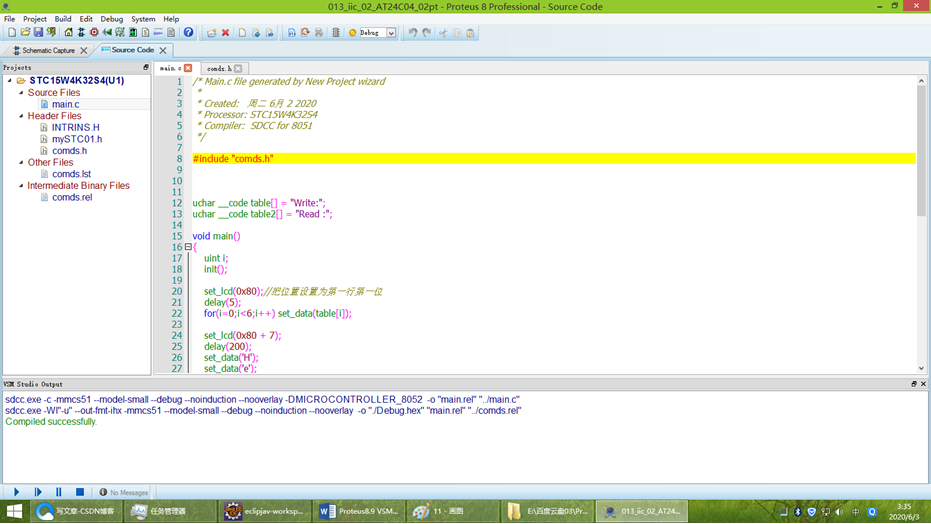Collapse the STC15W4K32S4(U1) project node
Viewport: 931px width, 524px height.
coord(10,80)
